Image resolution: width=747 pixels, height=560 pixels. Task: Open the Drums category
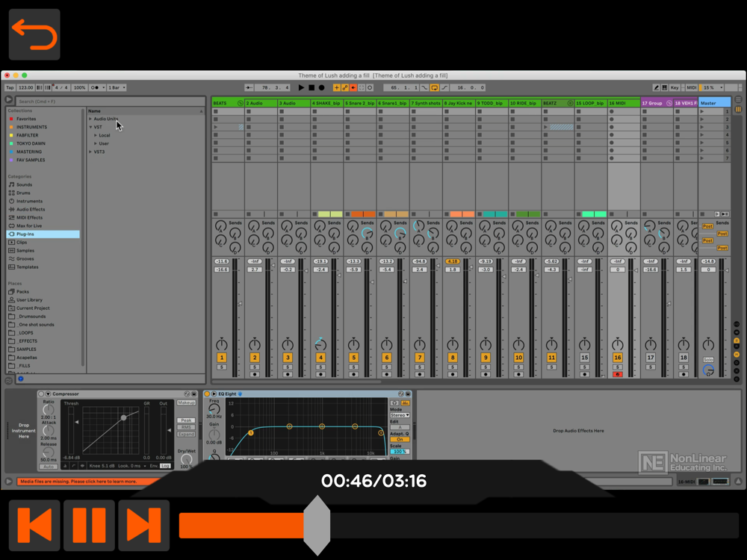(23, 193)
